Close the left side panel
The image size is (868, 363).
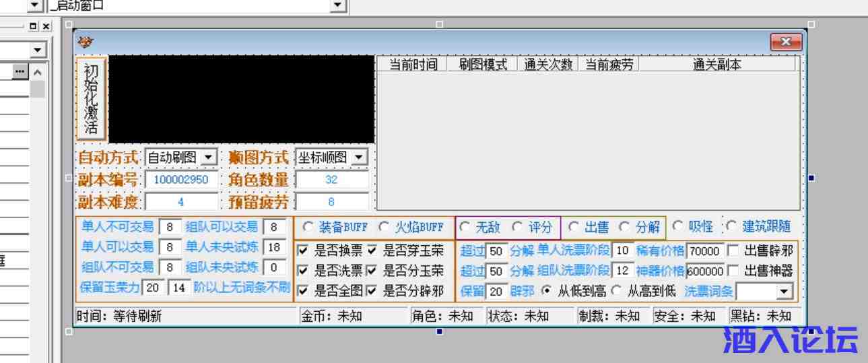[x=45, y=26]
